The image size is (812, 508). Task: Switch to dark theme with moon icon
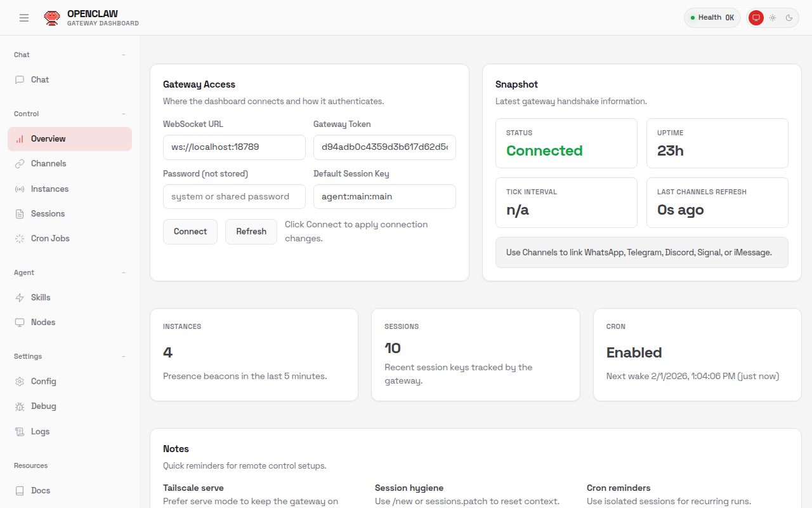coord(789,17)
